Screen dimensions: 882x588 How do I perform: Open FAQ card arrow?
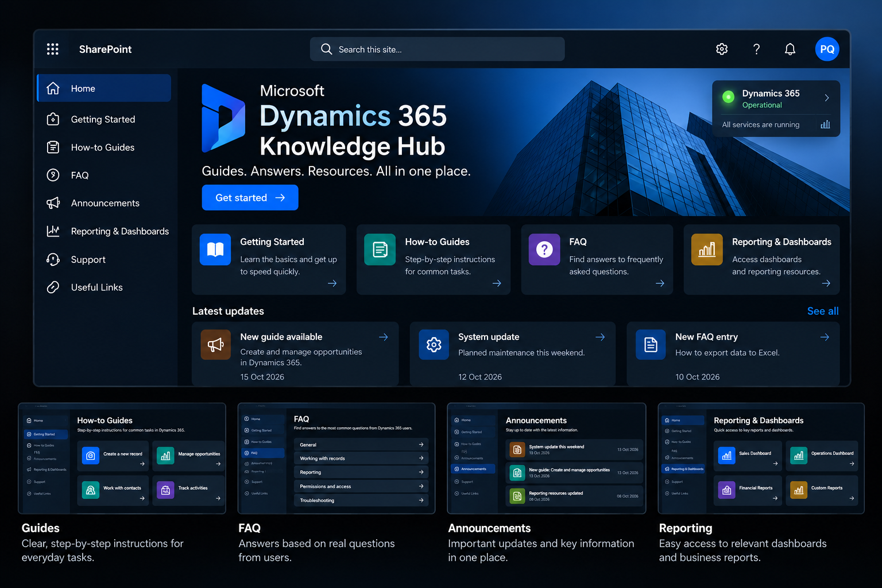click(x=660, y=283)
